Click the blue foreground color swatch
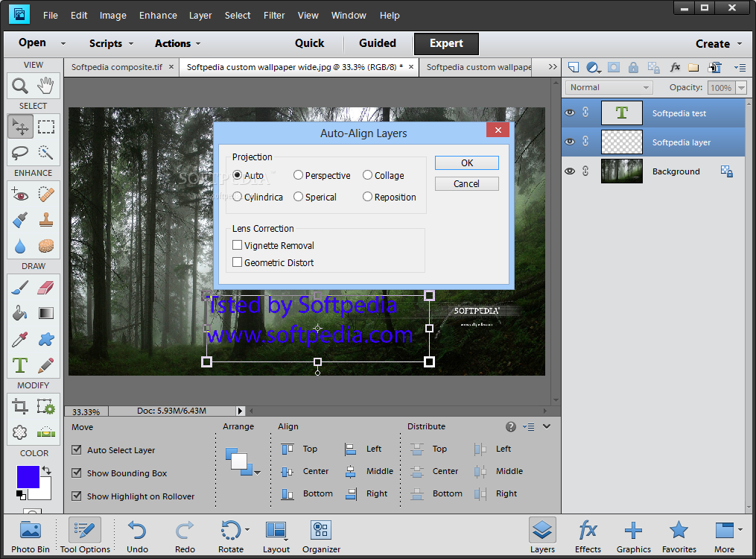This screenshot has width=756, height=559. tap(28, 477)
